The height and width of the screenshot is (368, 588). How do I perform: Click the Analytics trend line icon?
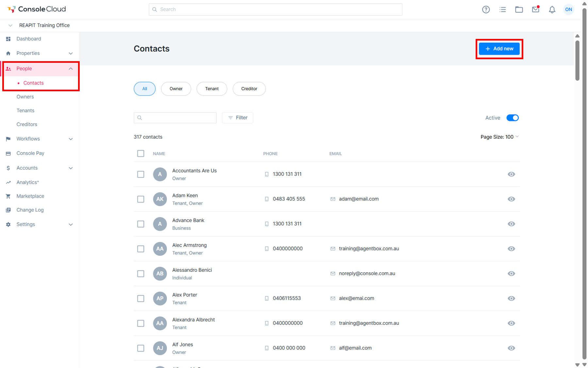tap(8, 183)
